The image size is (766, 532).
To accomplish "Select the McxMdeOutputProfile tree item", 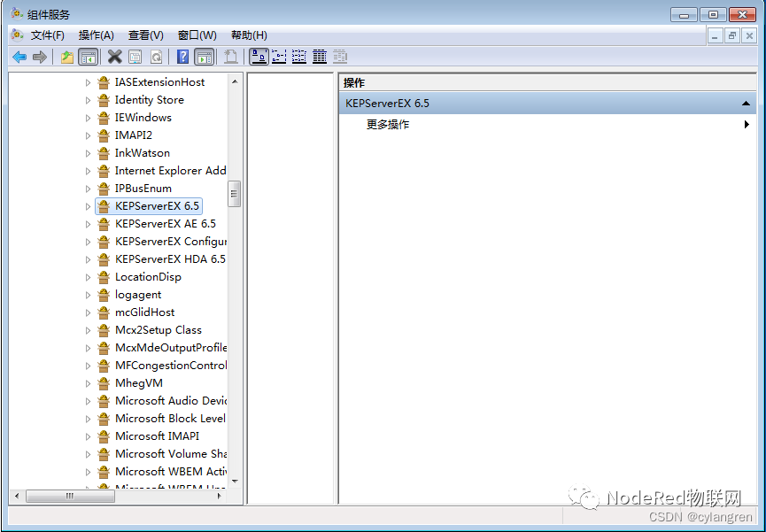I will coord(171,348).
